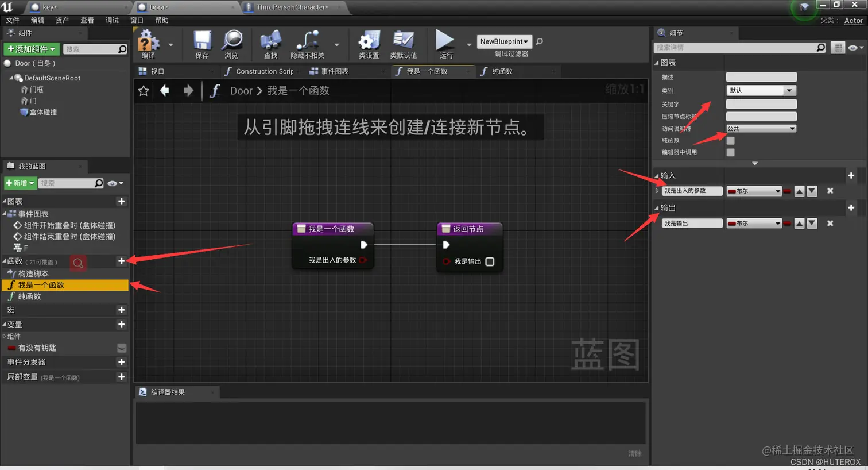Move 我是输出 parameter down
The image size is (868, 470).
812,223
